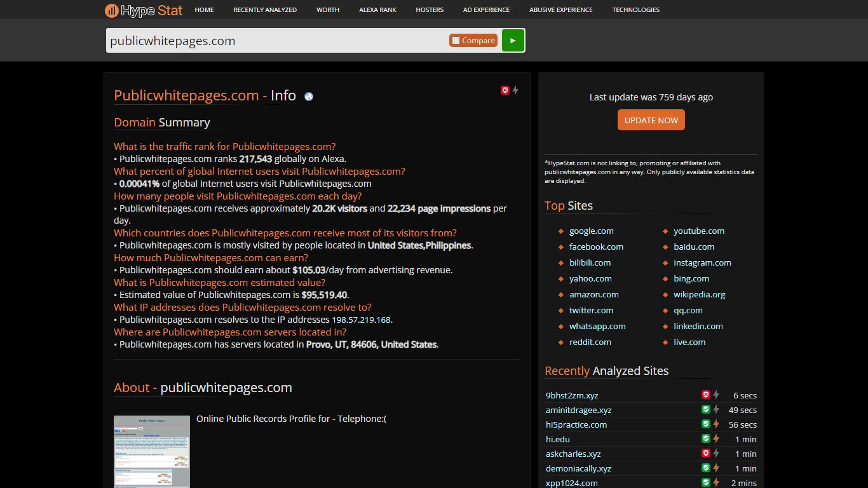This screenshot has width=868, height=488.
Task: Click red shield icon next to 9bhst2zm.xyz
Action: (x=705, y=395)
